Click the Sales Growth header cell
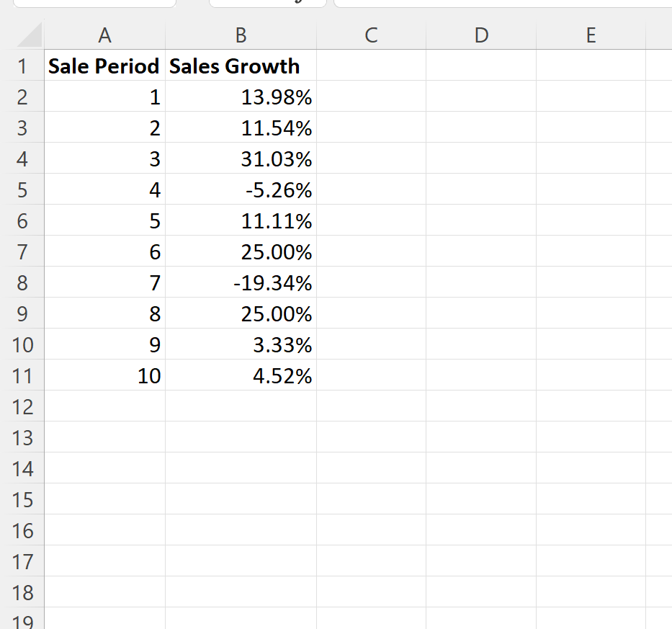Screen dimensions: 672x629 (x=241, y=66)
